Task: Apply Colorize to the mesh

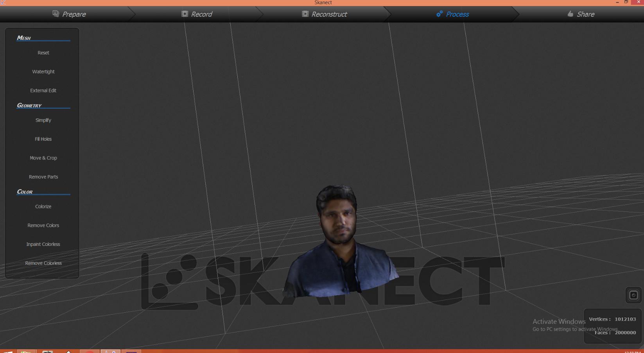Action: point(43,206)
